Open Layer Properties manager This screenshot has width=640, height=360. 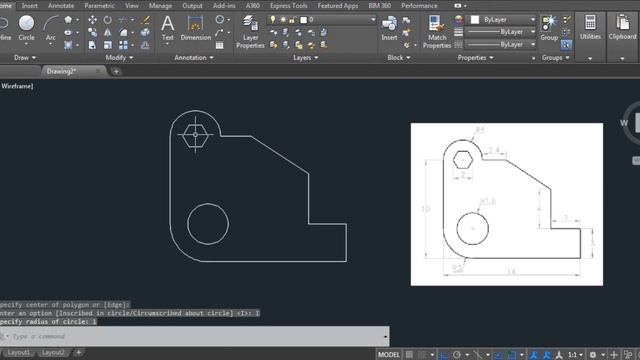point(250,32)
